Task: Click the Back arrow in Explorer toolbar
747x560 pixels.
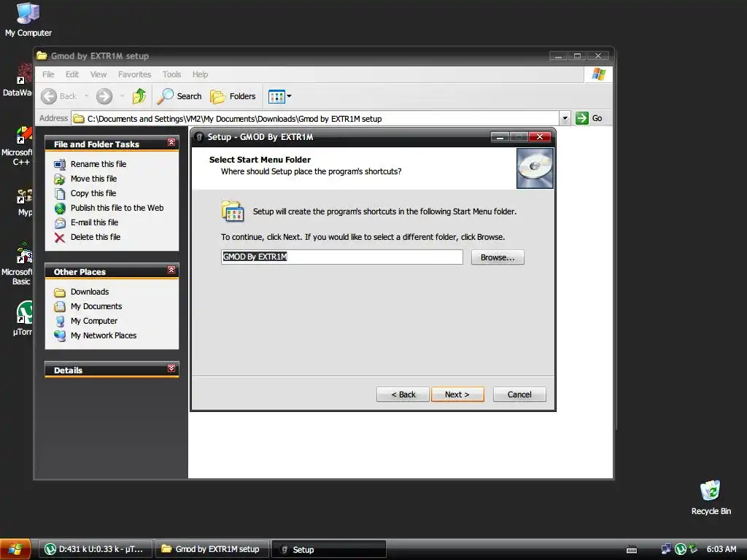Action: click(x=49, y=96)
